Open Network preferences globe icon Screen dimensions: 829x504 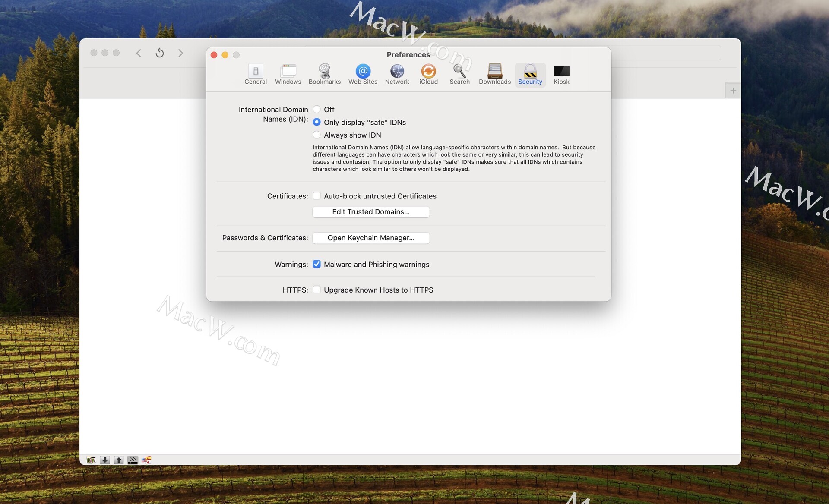click(x=397, y=74)
